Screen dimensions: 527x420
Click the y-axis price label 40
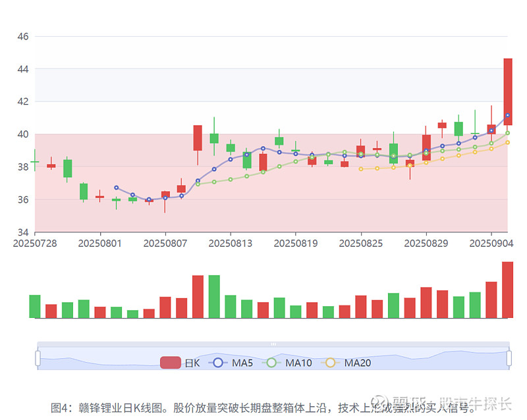pos(23,134)
